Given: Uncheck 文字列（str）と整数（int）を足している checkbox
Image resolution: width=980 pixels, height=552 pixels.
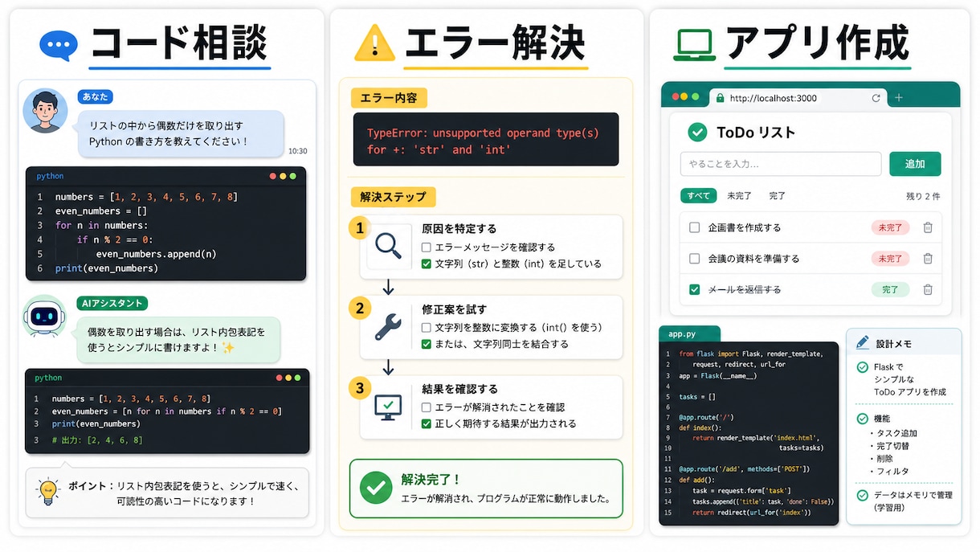Looking at the screenshot, I should [x=427, y=264].
